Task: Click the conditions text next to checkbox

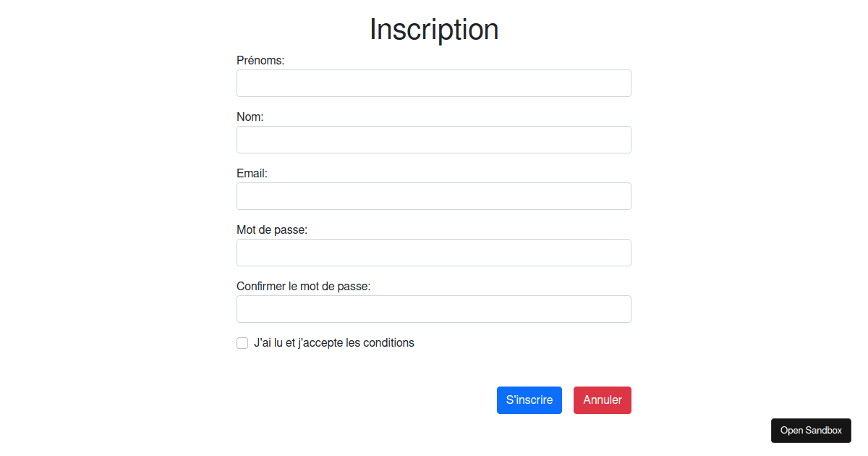Action: [334, 342]
